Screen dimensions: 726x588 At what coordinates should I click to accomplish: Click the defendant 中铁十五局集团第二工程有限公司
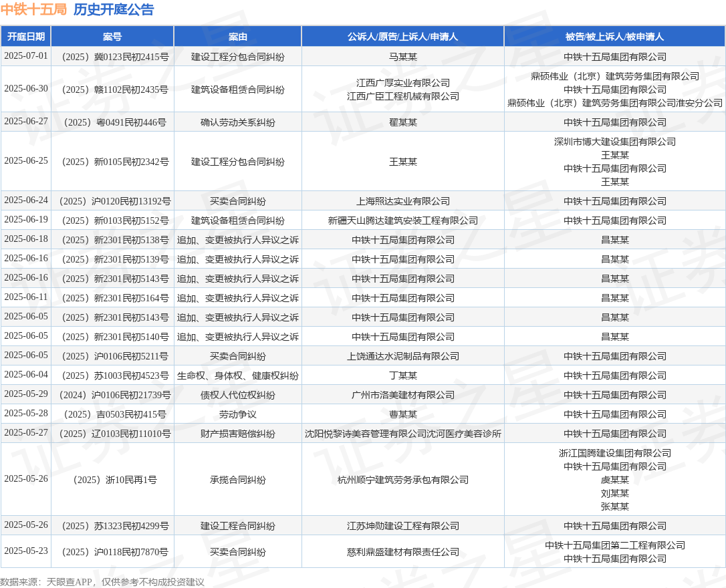pos(615,546)
